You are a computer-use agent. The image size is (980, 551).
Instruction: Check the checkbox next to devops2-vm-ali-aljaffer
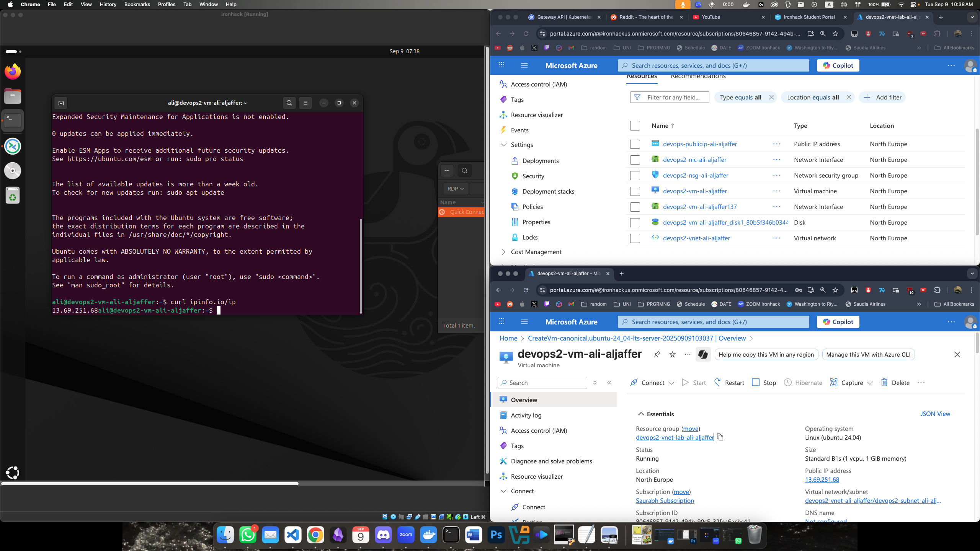[x=635, y=191]
